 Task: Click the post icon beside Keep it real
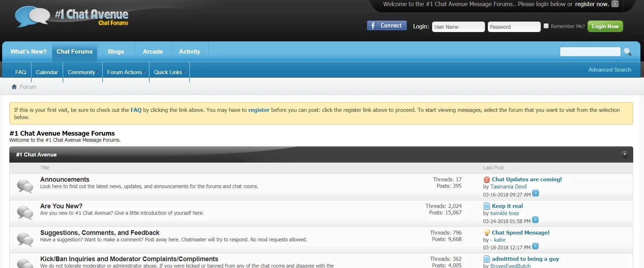[x=487, y=206]
